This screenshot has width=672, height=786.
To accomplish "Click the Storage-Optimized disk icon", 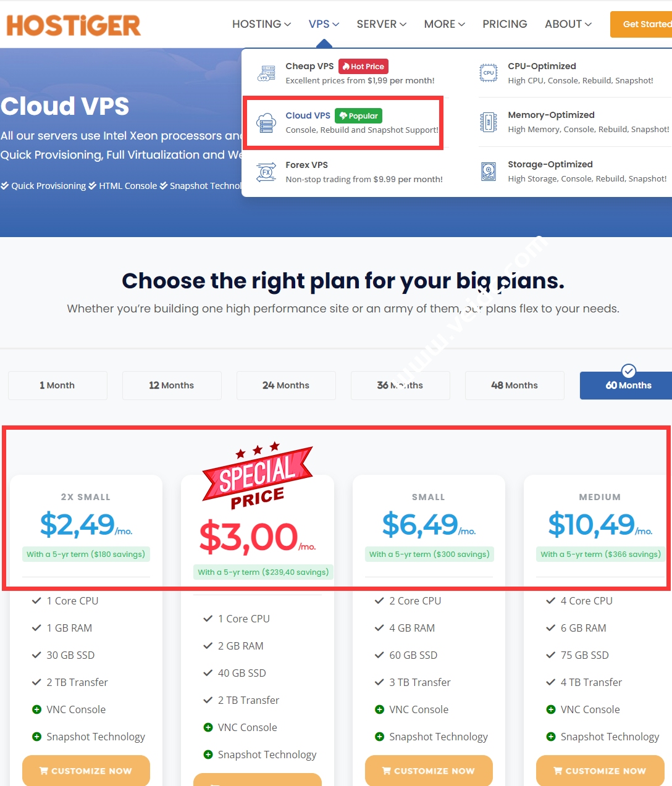I will tap(489, 171).
